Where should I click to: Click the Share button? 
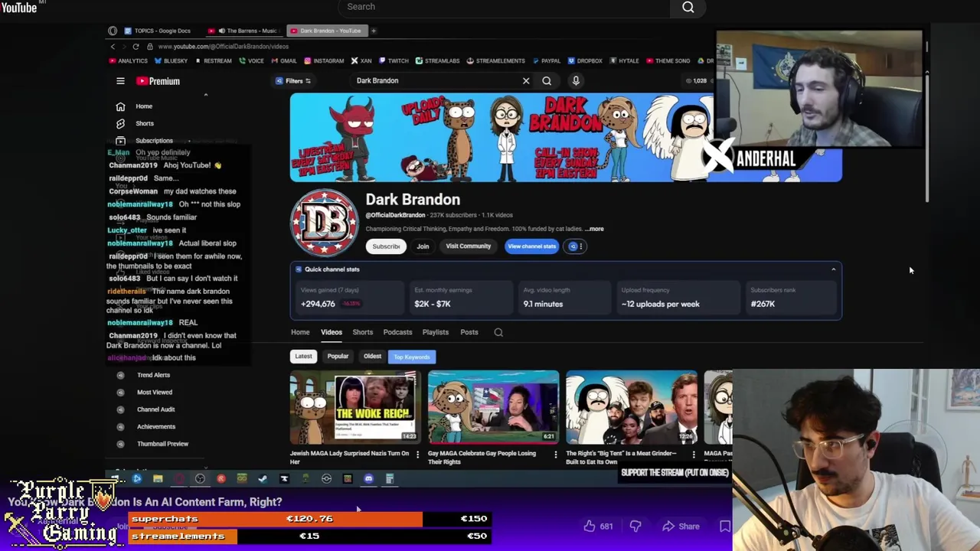coord(681,527)
